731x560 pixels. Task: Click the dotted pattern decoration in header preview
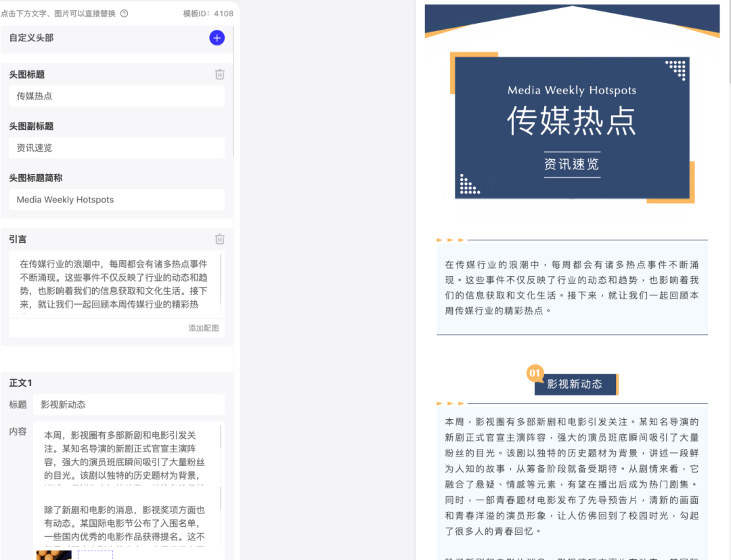tap(675, 70)
